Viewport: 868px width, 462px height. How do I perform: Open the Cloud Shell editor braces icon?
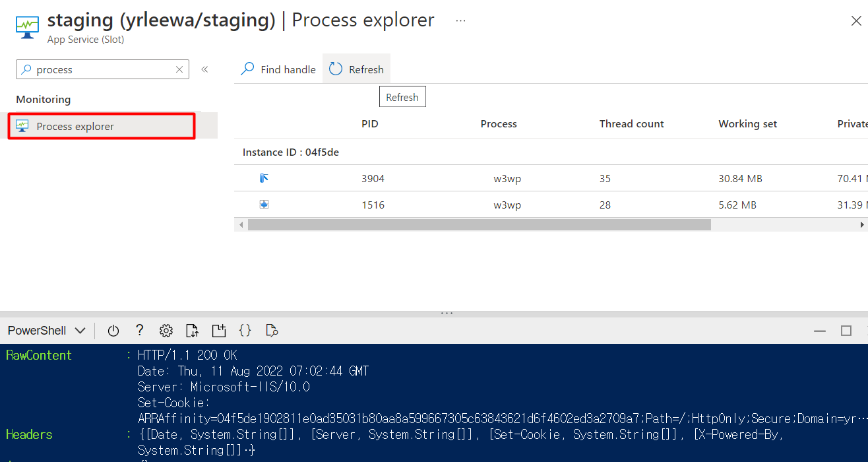[245, 331]
